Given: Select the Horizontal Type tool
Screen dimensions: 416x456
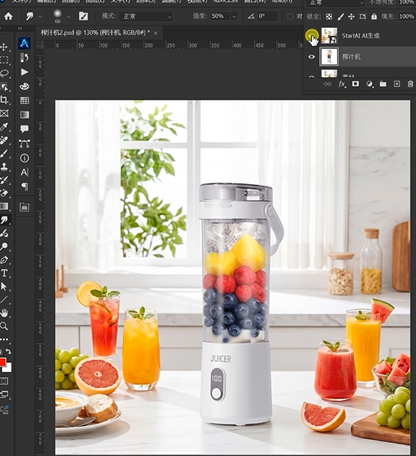Looking at the screenshot, I should 4,273.
